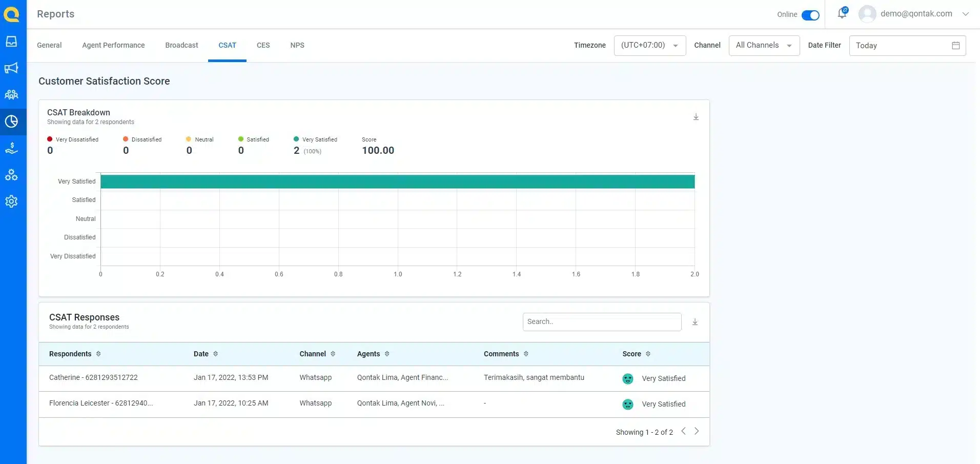The image size is (980, 464).
Task: Download the CSAT Breakdown chart
Action: (696, 117)
